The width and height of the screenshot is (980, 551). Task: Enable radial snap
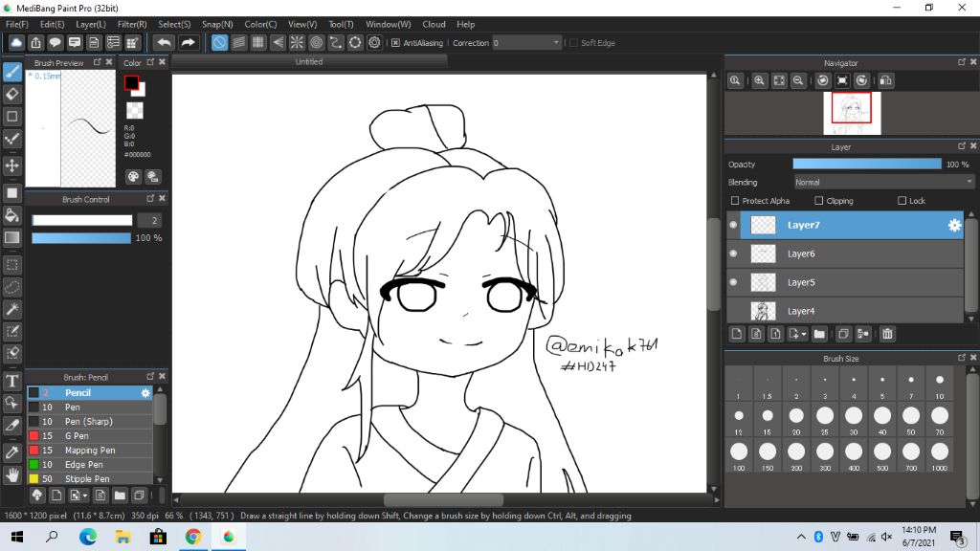click(297, 42)
